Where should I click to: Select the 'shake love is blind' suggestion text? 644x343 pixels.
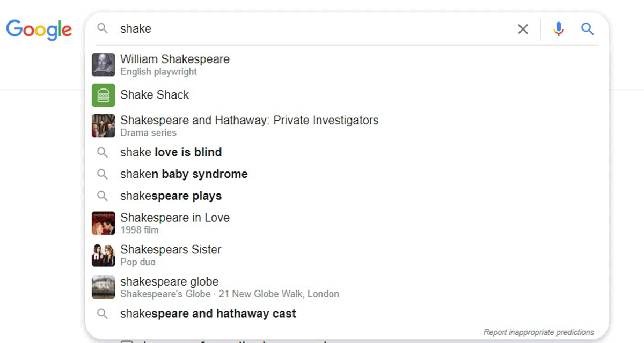click(x=171, y=153)
